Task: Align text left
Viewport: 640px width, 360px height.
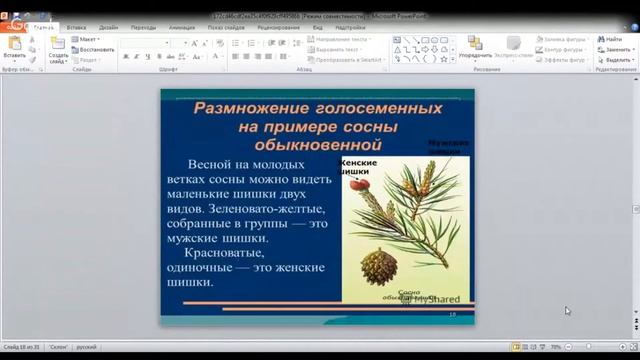Action: coord(236,57)
